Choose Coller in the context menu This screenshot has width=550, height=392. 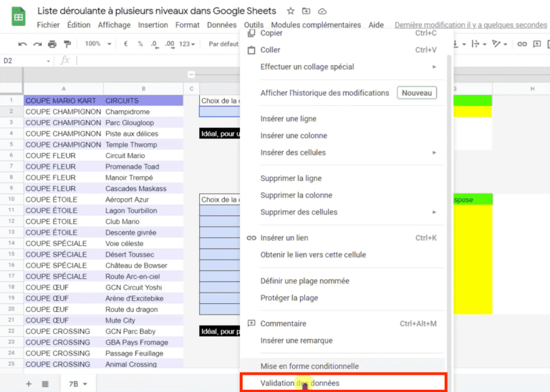[344, 50]
